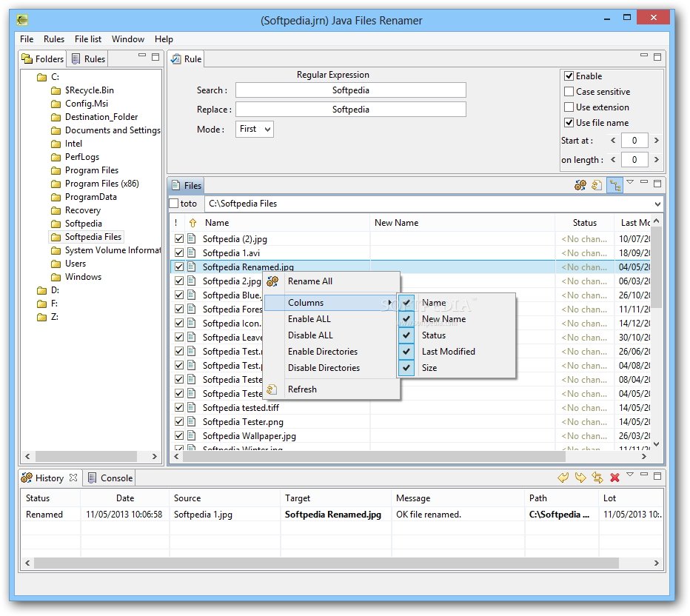
Task: Click the refresh icon in the context menu
Action: click(272, 389)
